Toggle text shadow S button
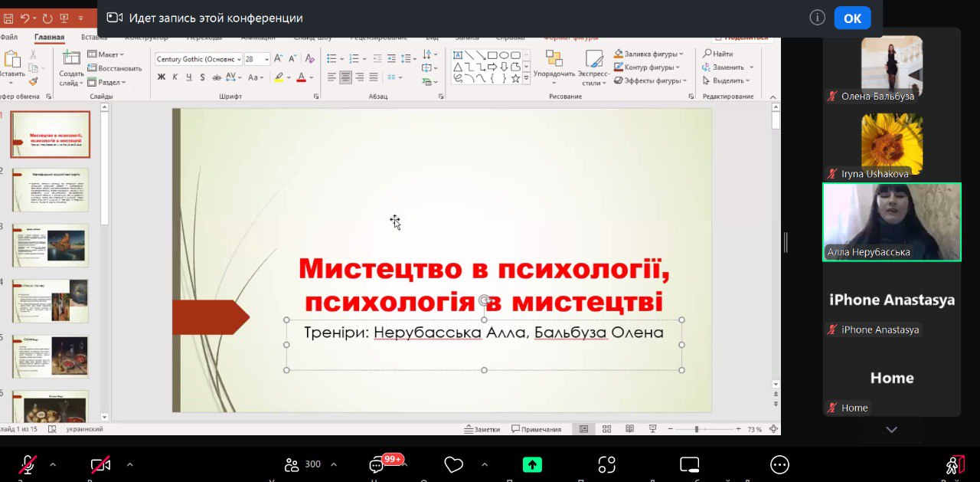 tap(202, 77)
